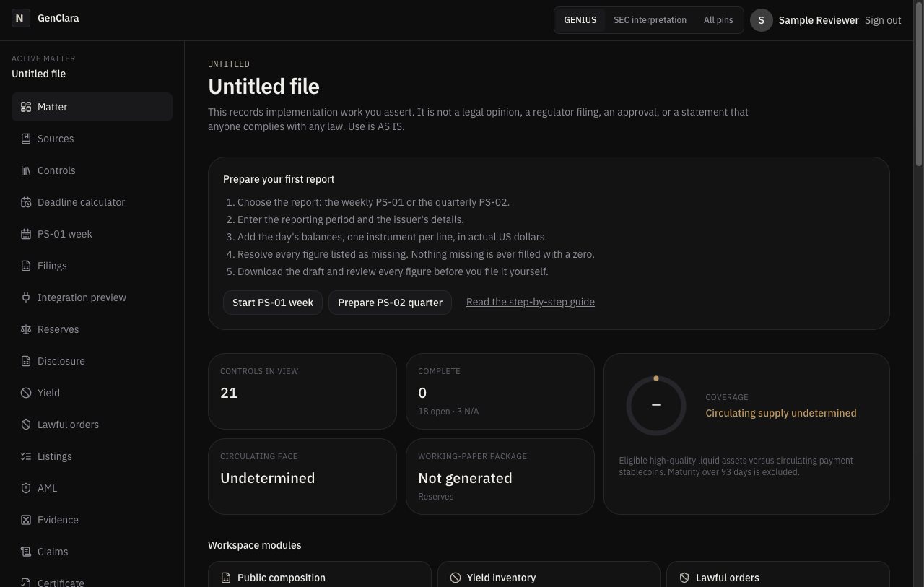Click the Undetermined circulating face value
The width and height of the screenshot is (924, 587).
[267, 478]
